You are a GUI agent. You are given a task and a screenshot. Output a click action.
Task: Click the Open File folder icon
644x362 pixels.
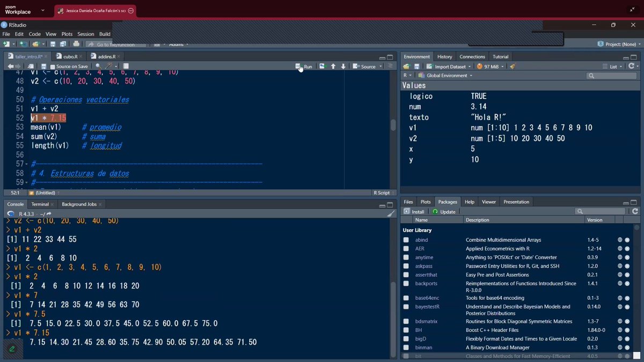point(35,44)
